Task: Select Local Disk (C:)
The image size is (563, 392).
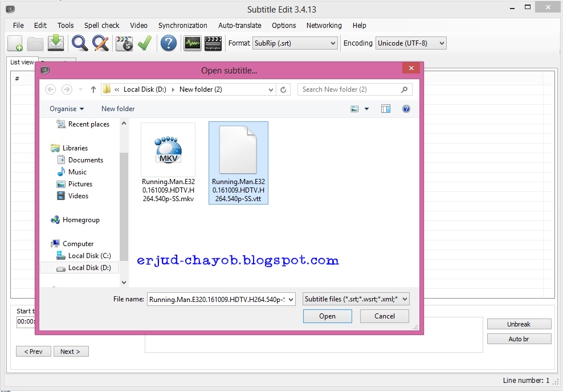Action: pos(84,256)
